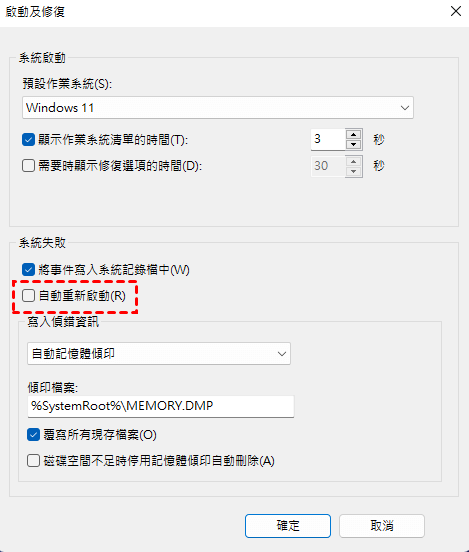Check the 自動重新啟動 checkbox
The image size is (469, 552).
click(29, 296)
